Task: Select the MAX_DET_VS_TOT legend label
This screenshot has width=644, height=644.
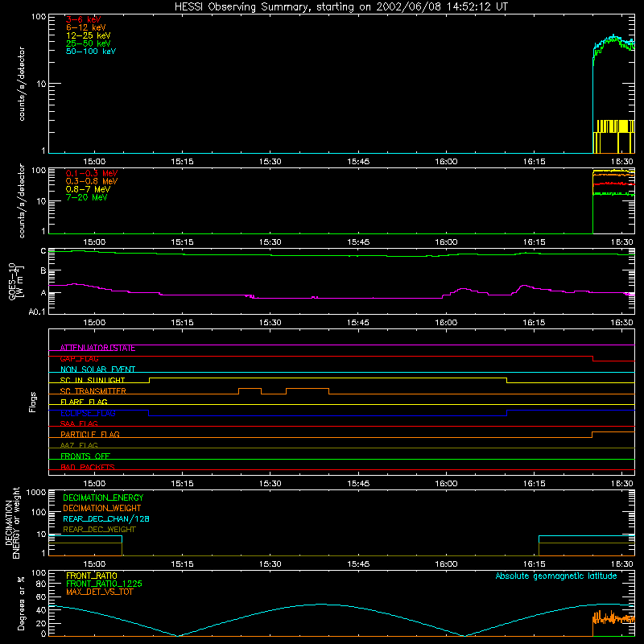Action: 99,592
